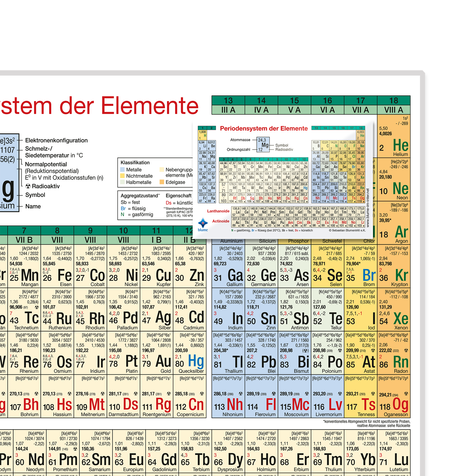Click the radioactive icon in the Radon cell
Image resolution: width=476 pixels, height=476 pixels.
(406, 350)
